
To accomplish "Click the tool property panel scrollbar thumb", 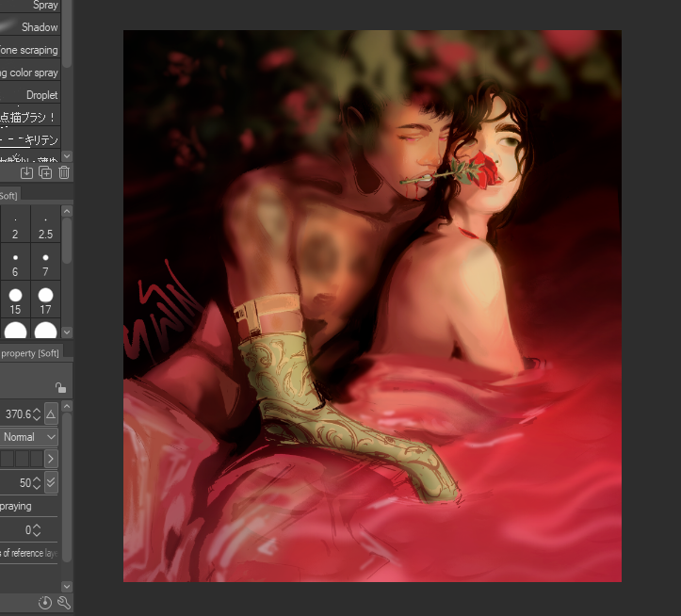I will coord(67,487).
